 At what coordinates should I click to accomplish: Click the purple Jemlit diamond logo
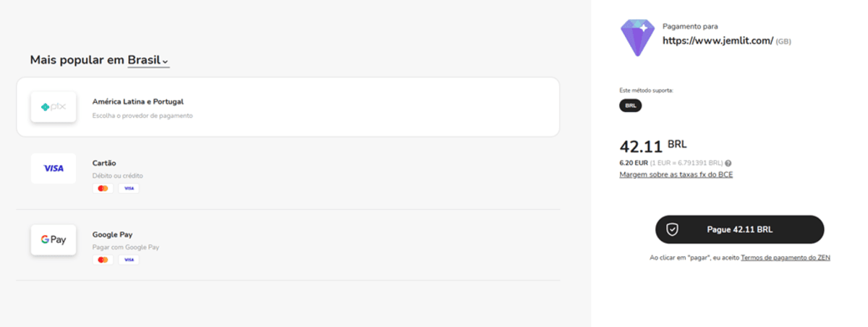tap(637, 38)
